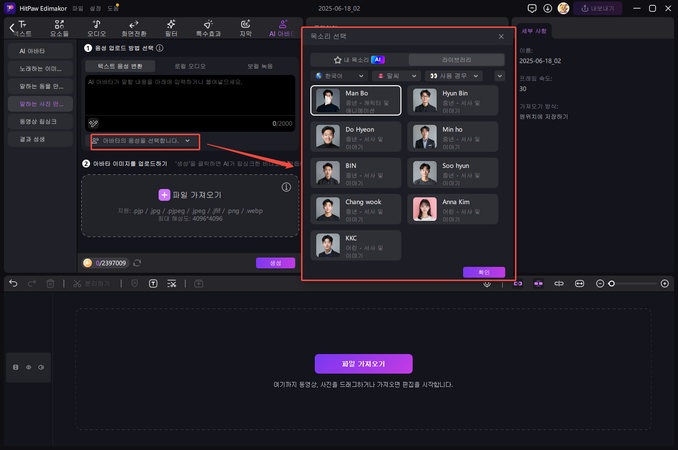Open the user profile avatar in title bar

[563, 8]
